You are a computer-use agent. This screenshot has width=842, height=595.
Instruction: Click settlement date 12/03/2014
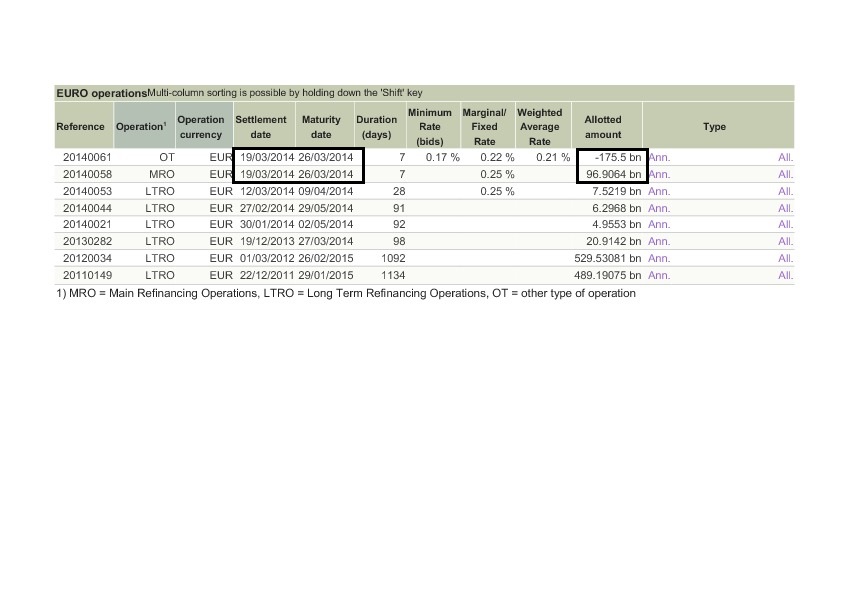point(267,191)
